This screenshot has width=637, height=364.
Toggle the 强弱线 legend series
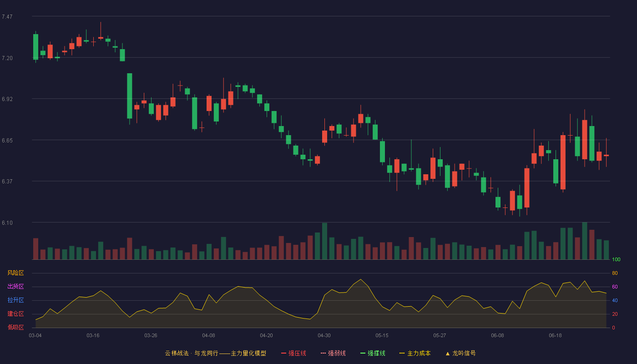click(333, 353)
